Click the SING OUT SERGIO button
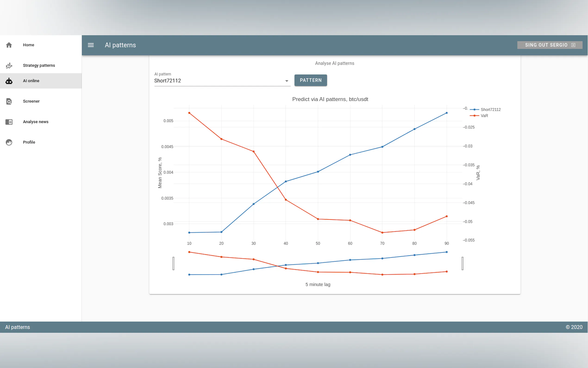Image resolution: width=588 pixels, height=368 pixels. (549, 45)
